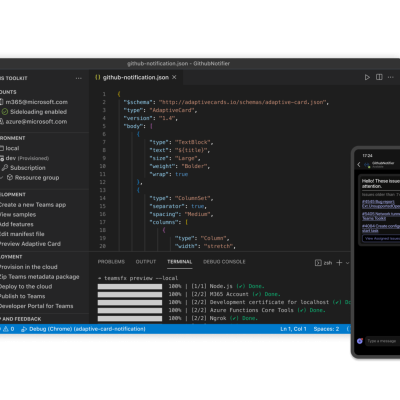Select the github-notification.json editor tab
The image size is (400, 400).
coord(136,77)
